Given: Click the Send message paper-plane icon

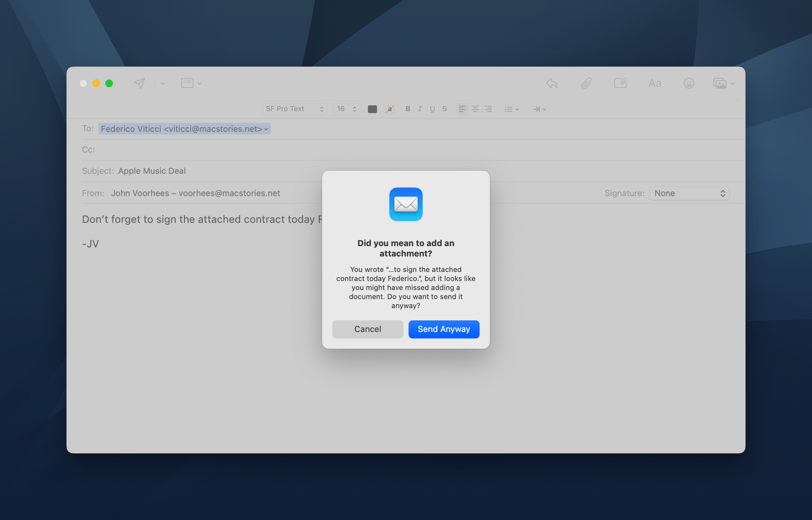Looking at the screenshot, I should coord(139,83).
